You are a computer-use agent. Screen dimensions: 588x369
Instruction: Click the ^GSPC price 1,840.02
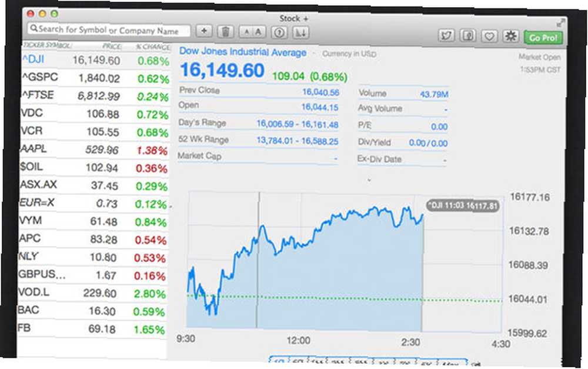pyautogui.click(x=99, y=78)
